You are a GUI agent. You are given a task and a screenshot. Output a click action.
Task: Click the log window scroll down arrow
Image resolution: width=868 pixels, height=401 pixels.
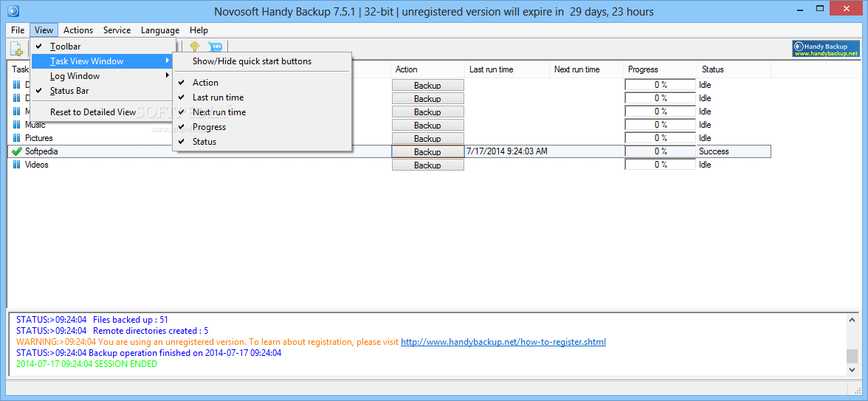tap(852, 369)
